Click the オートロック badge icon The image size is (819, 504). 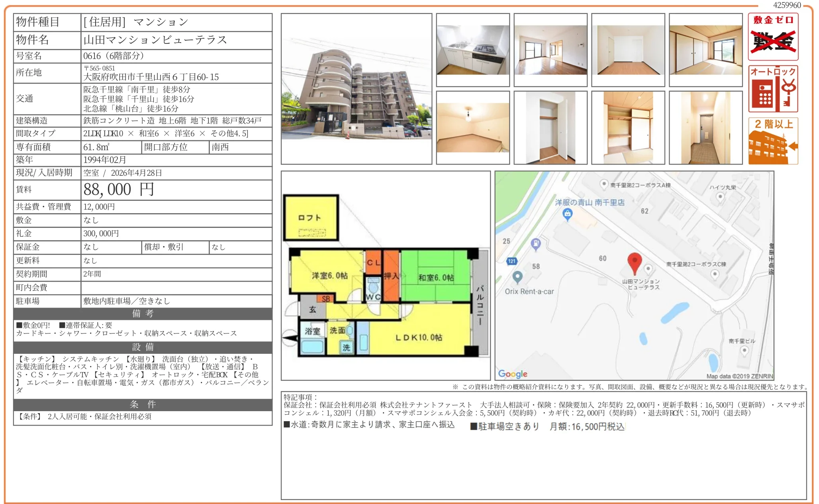click(x=773, y=89)
